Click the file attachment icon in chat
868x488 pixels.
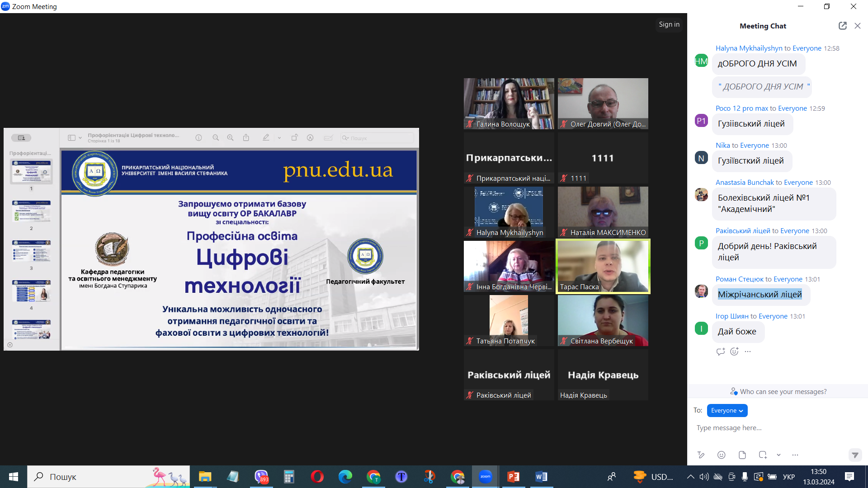(742, 455)
